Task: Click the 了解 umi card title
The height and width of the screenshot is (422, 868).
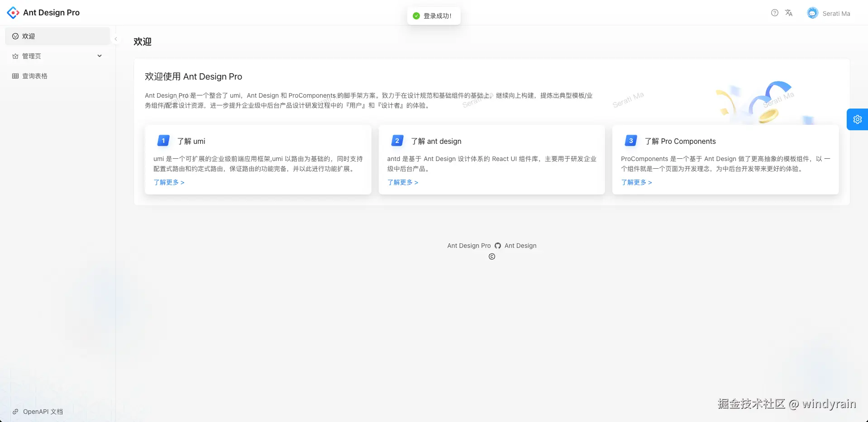Action: coord(191,141)
